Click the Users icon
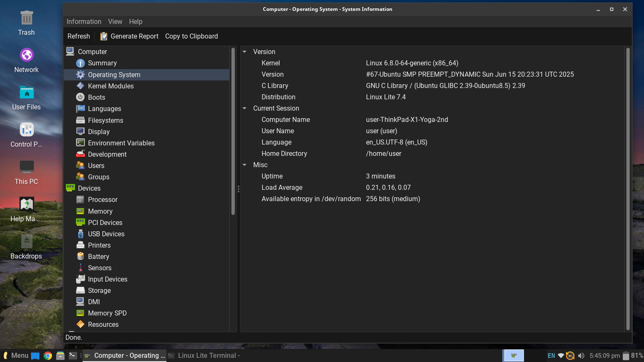 tap(80, 165)
